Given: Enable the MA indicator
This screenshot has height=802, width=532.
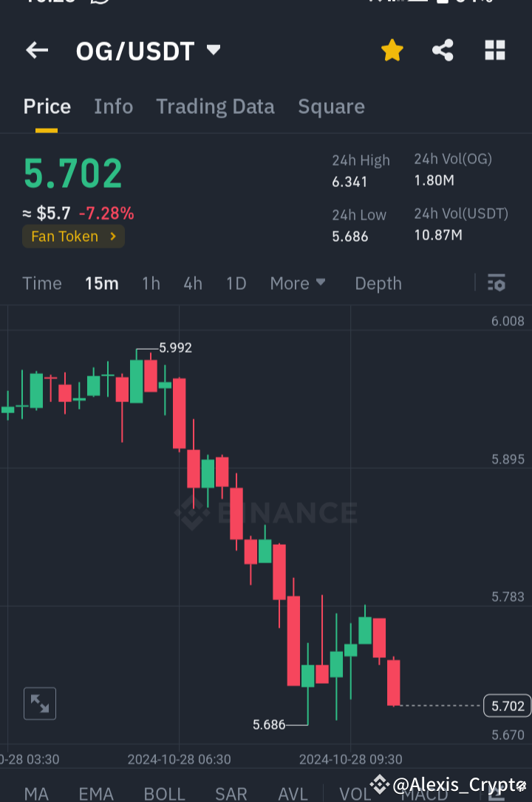Looking at the screenshot, I should tap(35, 792).
